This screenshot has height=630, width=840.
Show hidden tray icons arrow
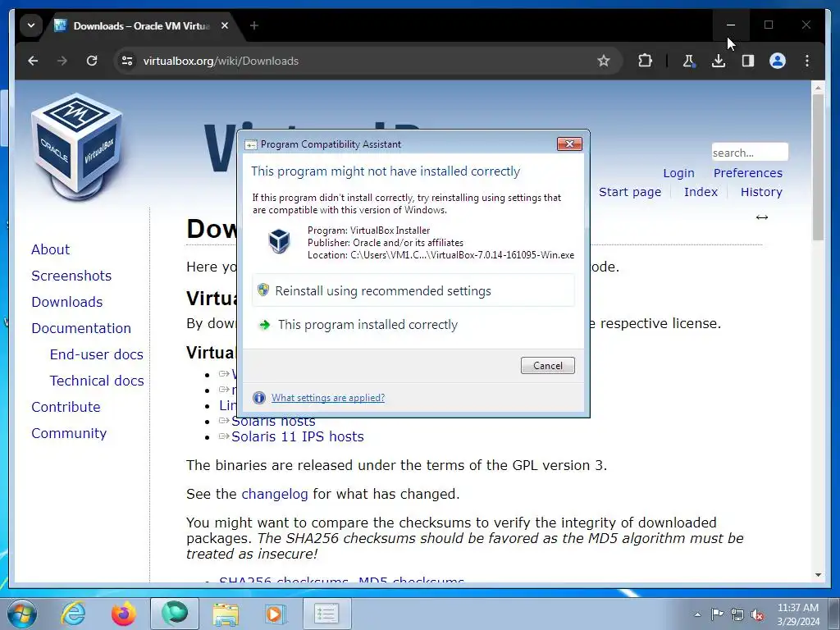pos(697,614)
